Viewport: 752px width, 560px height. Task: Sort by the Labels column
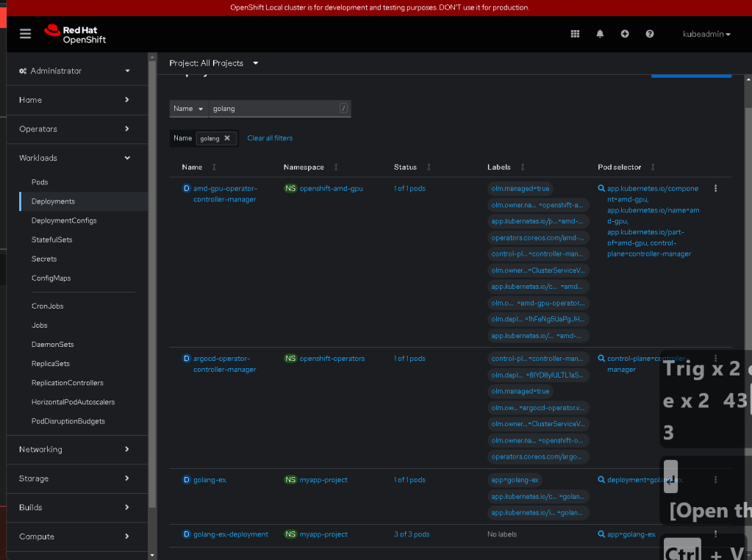[x=506, y=167]
